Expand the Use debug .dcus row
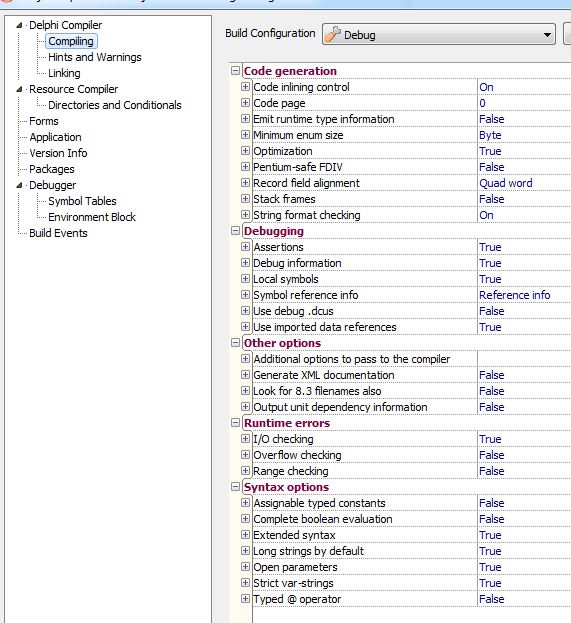Image resolution: width=571 pixels, height=623 pixels. click(x=246, y=311)
